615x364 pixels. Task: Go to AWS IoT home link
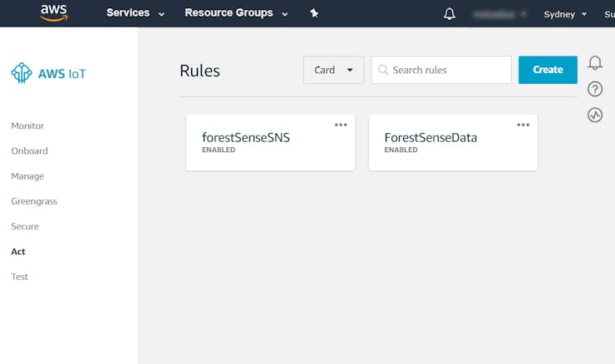(x=62, y=74)
